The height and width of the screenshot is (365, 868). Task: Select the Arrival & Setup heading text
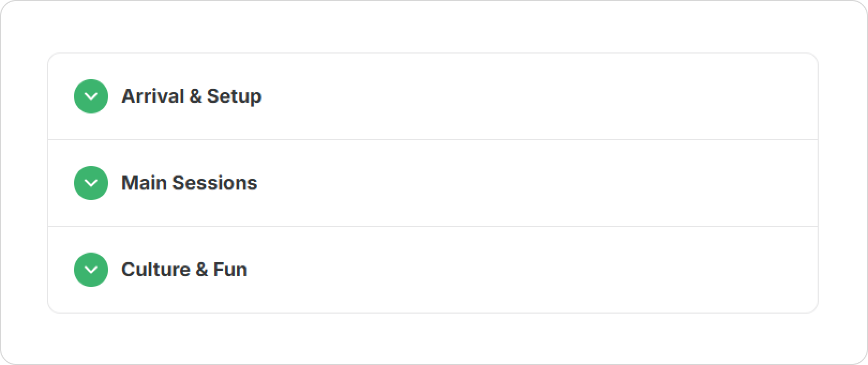pos(191,96)
